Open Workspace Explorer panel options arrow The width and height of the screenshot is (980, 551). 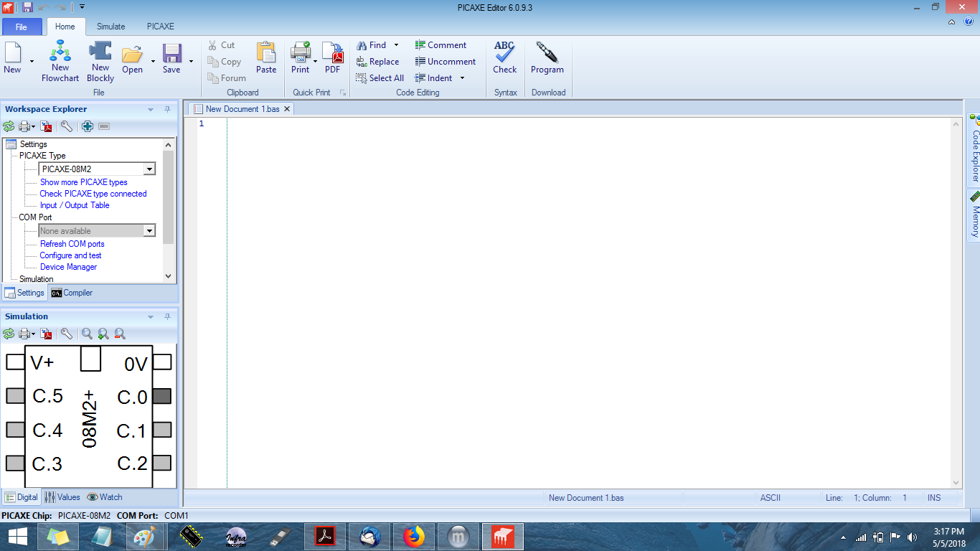pyautogui.click(x=151, y=110)
